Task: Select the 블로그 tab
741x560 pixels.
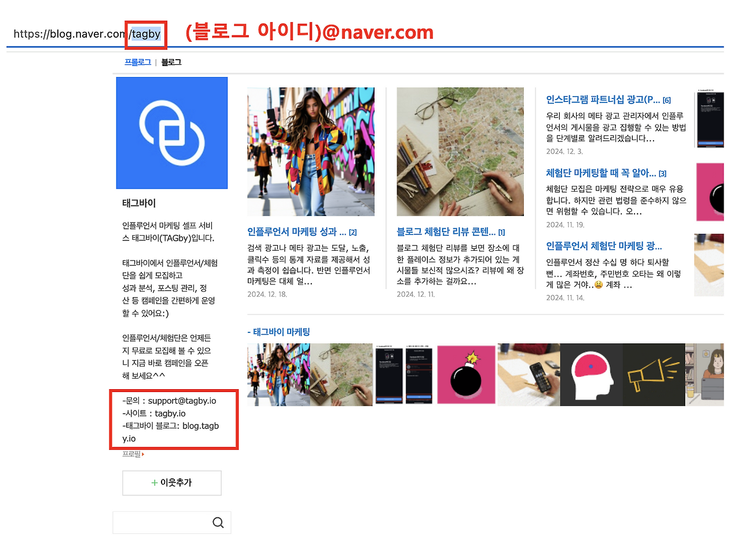Action: pyautogui.click(x=171, y=61)
